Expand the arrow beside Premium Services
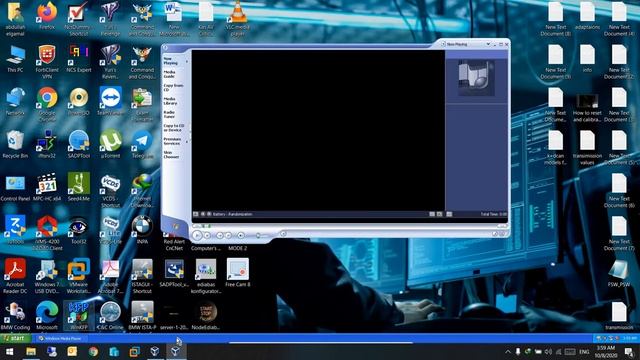This screenshot has height=360, width=640. 187,142
